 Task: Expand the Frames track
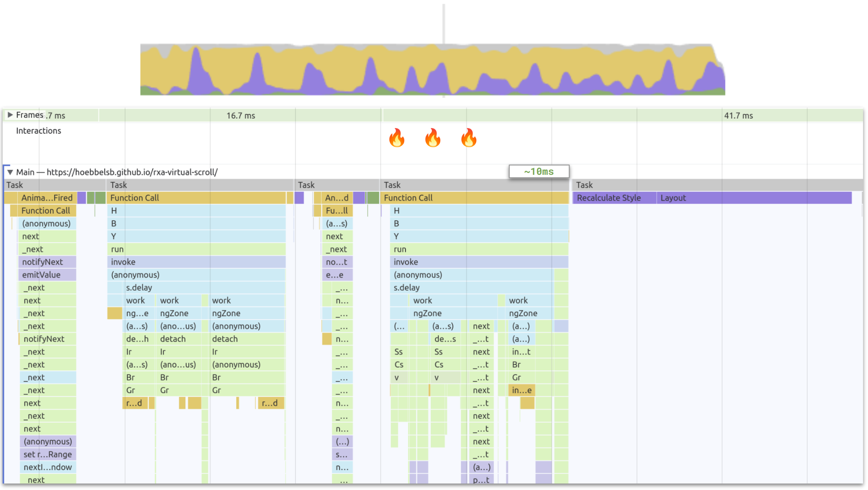point(10,115)
